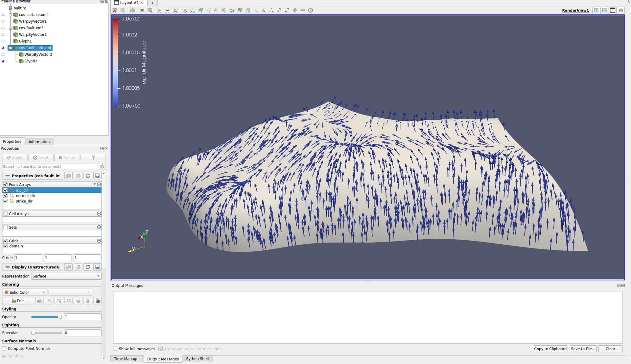Collapse the cos-fault_info.xmf tree node

pyautogui.click(x=10, y=48)
